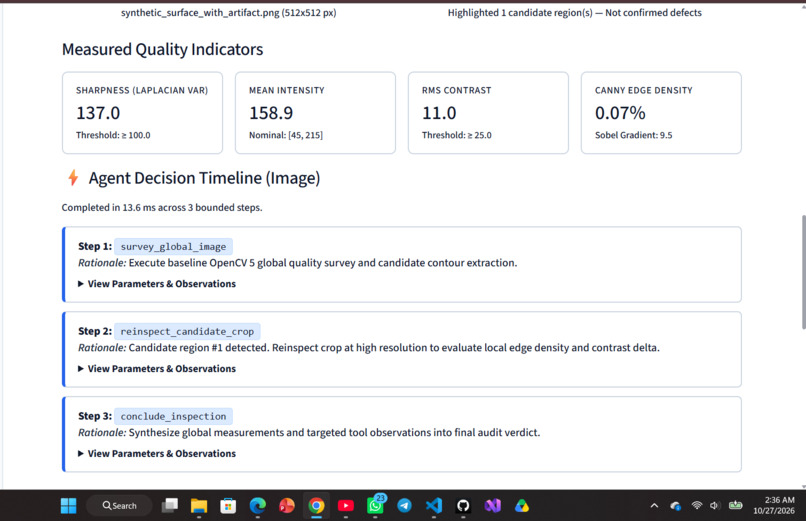Expand Step 3 View Parameters & Observations
Viewport: 806px width, 521px height.
coord(157,453)
